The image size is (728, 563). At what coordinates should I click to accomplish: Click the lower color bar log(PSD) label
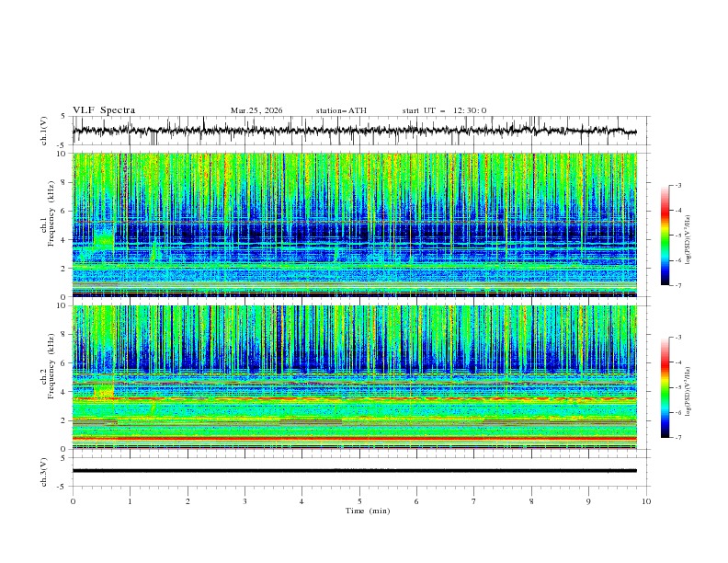pyautogui.click(x=688, y=391)
